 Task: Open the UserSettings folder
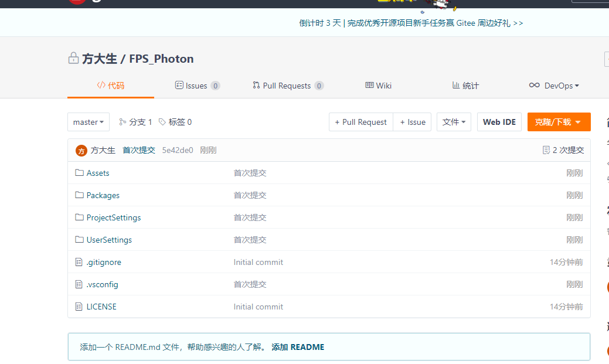pos(109,240)
